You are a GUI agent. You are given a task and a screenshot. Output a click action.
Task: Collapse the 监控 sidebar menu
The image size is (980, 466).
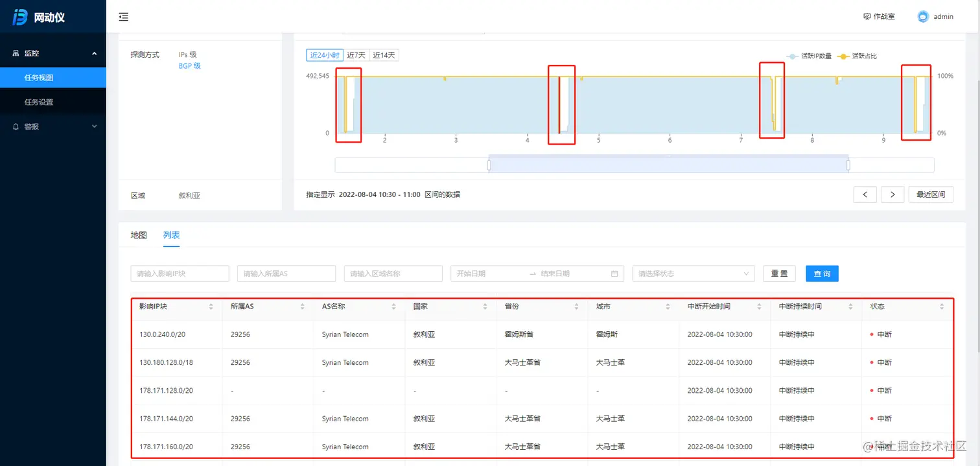[x=95, y=53]
